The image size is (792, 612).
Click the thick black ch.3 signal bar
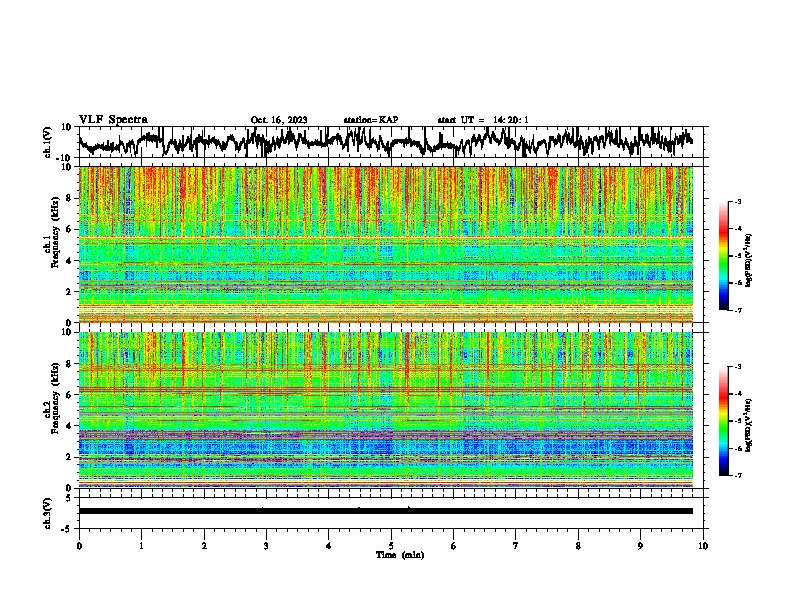click(x=385, y=511)
